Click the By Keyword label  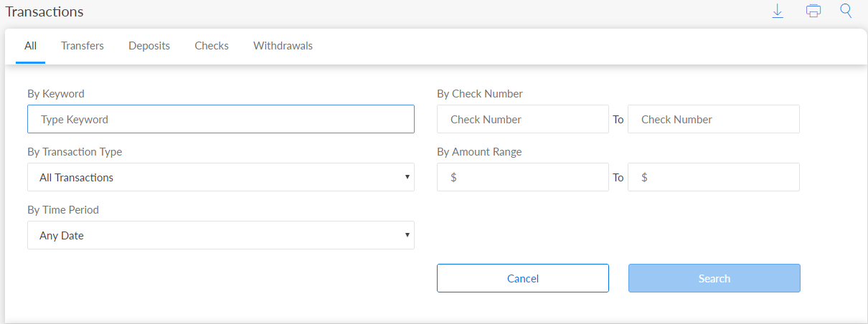click(x=56, y=94)
